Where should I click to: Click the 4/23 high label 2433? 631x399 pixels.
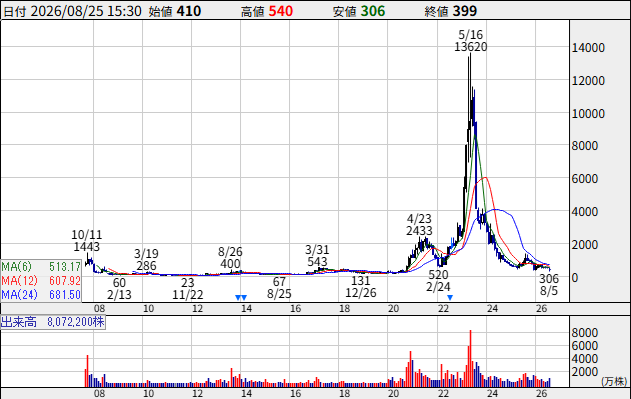pyautogui.click(x=419, y=231)
